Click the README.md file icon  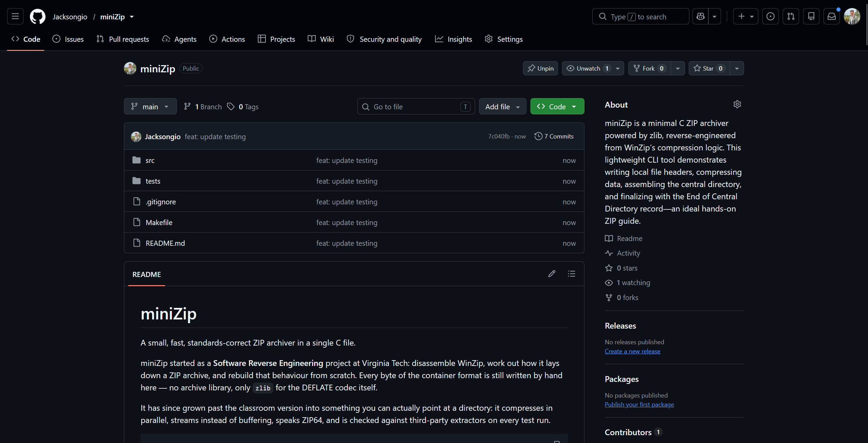137,243
